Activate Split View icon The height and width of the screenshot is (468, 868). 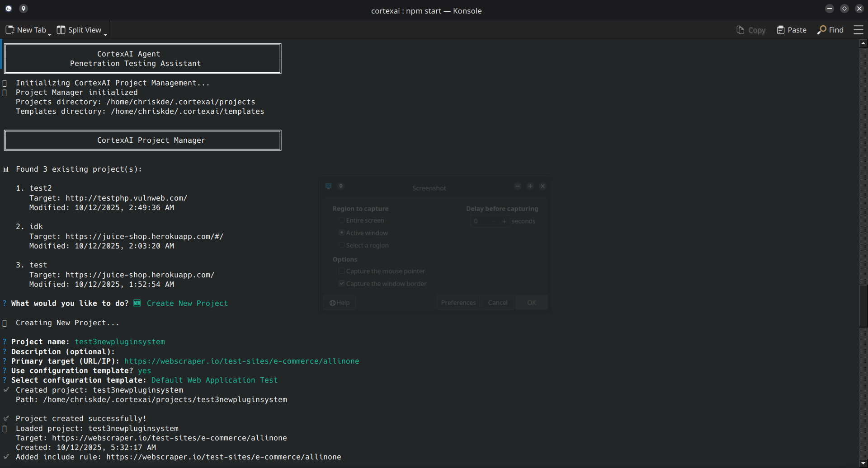(x=61, y=30)
